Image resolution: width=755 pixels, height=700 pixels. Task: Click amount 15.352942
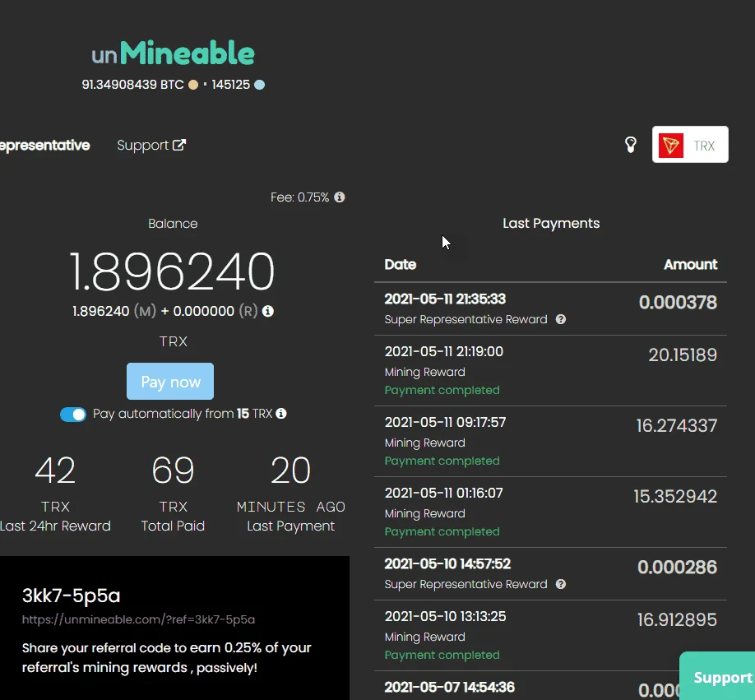[675, 496]
